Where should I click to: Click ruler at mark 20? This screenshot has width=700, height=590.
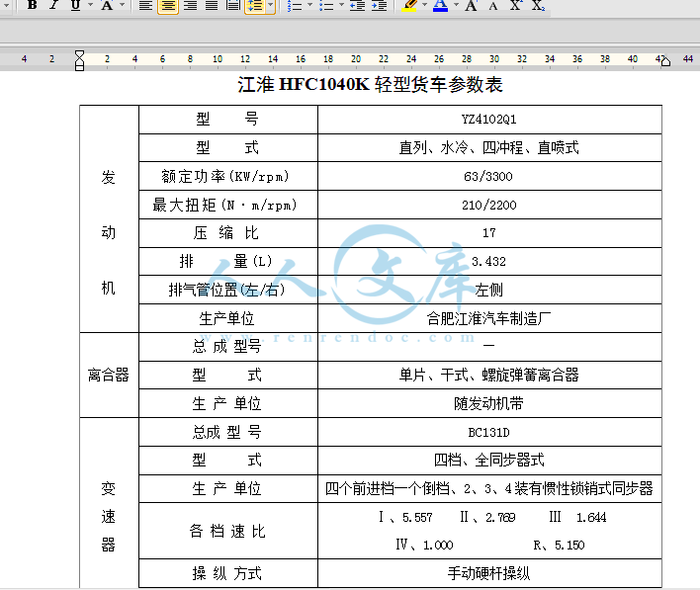coord(356,59)
